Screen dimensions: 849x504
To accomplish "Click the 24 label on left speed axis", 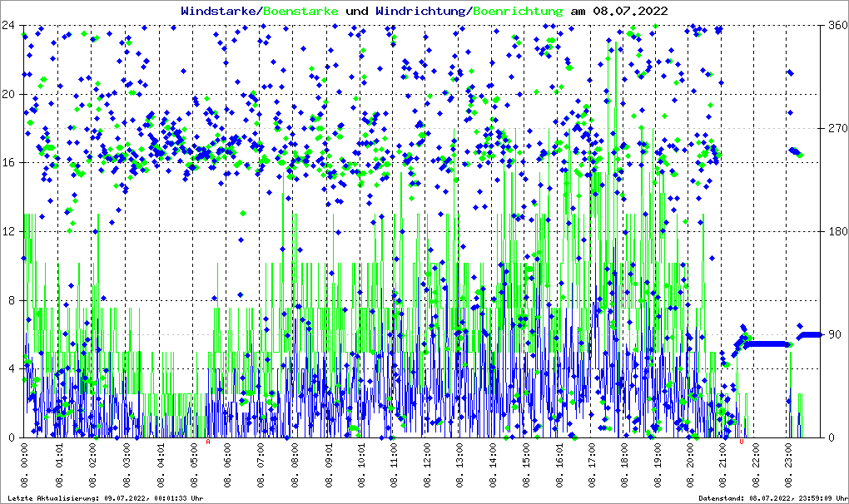I will tap(10, 25).
